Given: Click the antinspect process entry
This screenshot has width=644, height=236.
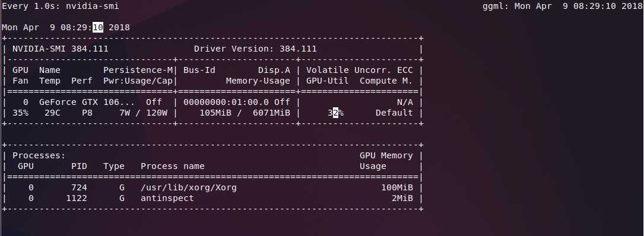Looking at the screenshot, I should click(x=167, y=198).
